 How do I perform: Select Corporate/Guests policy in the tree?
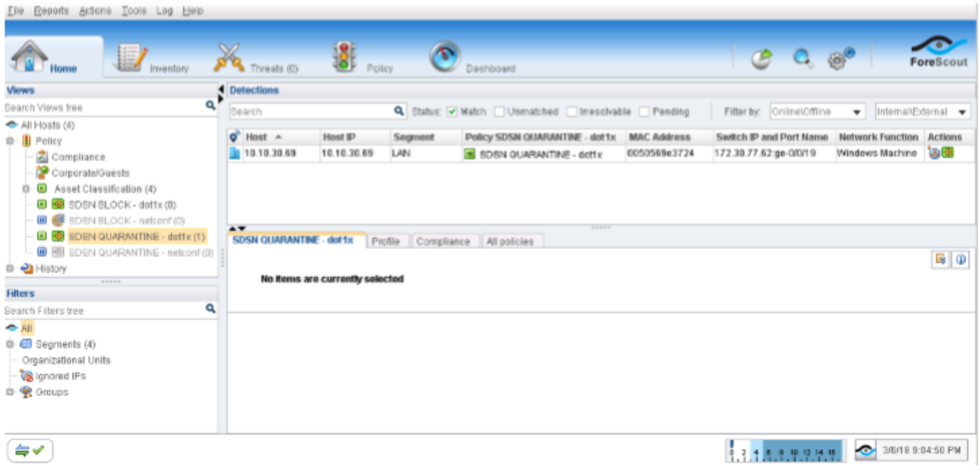pos(90,173)
